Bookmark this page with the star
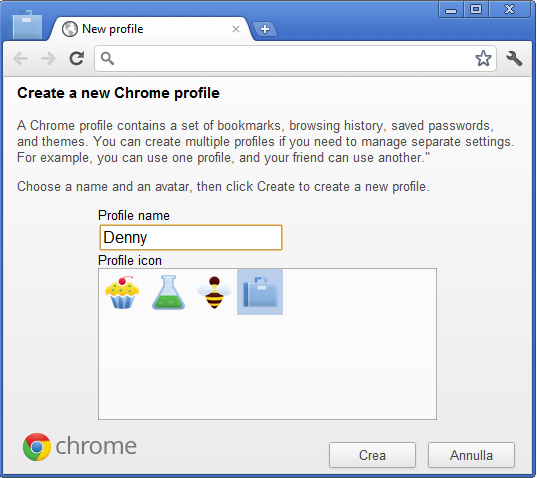This screenshot has height=478, width=537. tap(483, 58)
